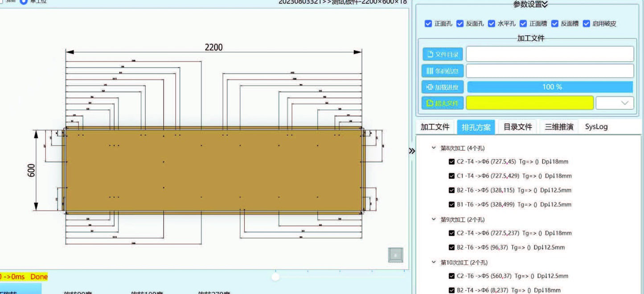This screenshot has width=644, height=294.
Task: Open the dropdown beside the yellow field
Action: click(x=615, y=103)
